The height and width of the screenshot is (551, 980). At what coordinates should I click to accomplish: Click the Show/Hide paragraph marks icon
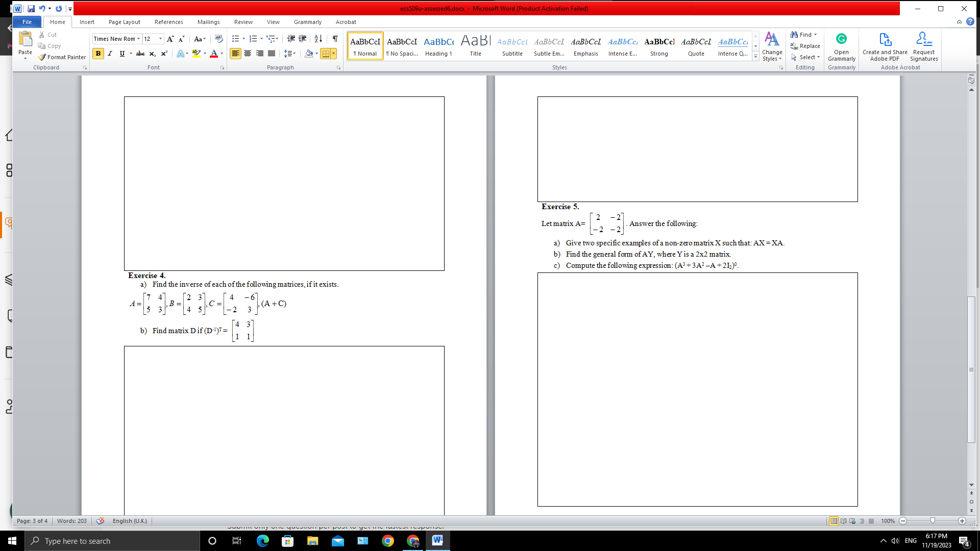coord(335,39)
